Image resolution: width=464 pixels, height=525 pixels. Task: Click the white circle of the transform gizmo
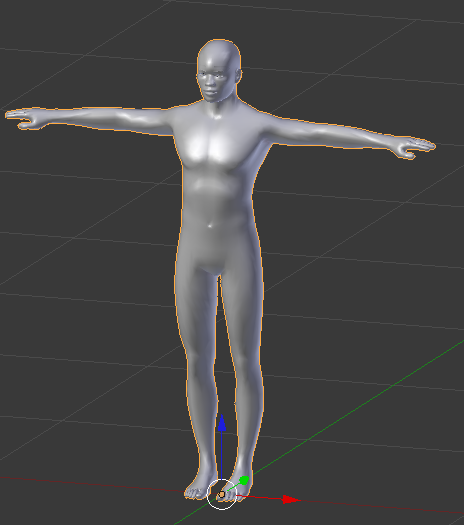pyautogui.click(x=222, y=494)
